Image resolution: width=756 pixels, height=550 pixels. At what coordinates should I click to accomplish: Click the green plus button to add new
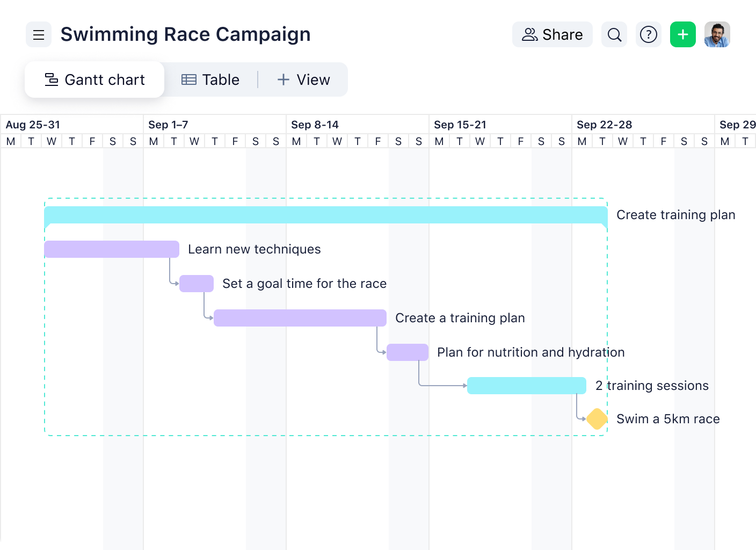(682, 34)
